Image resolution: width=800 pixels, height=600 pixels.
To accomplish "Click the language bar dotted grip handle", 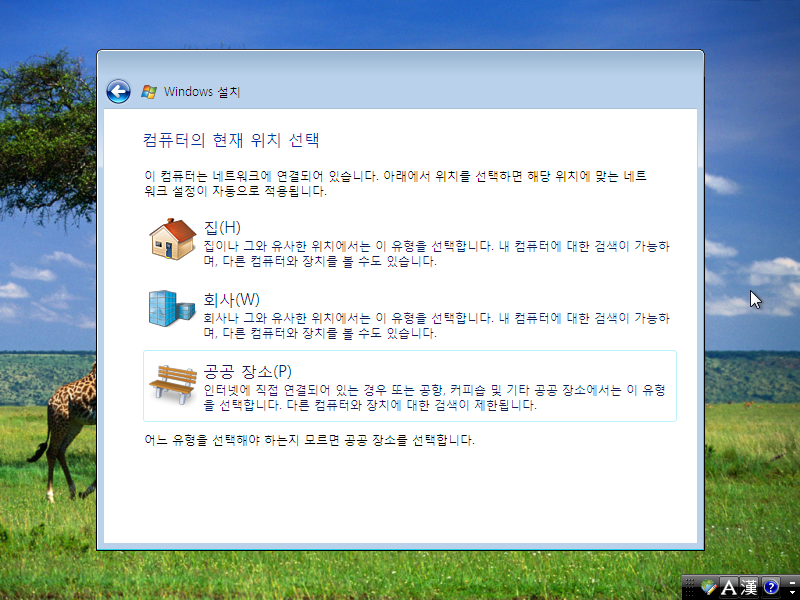I will click(x=688, y=587).
